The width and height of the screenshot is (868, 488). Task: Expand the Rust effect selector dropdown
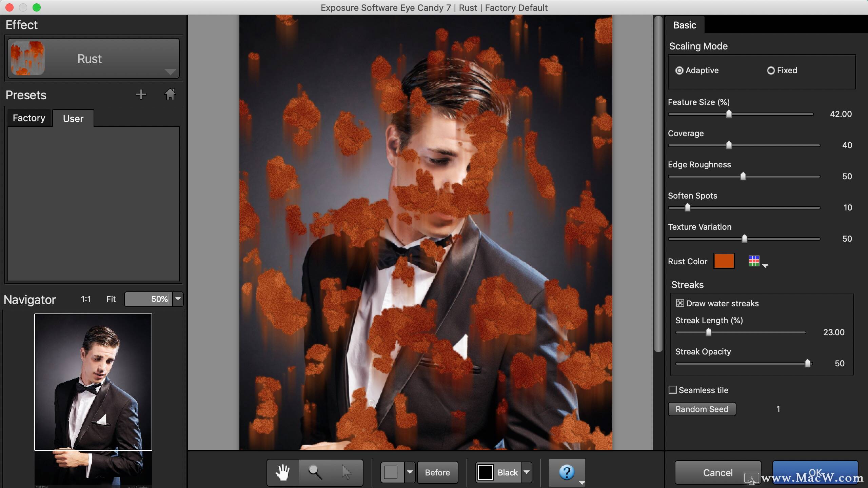click(170, 72)
